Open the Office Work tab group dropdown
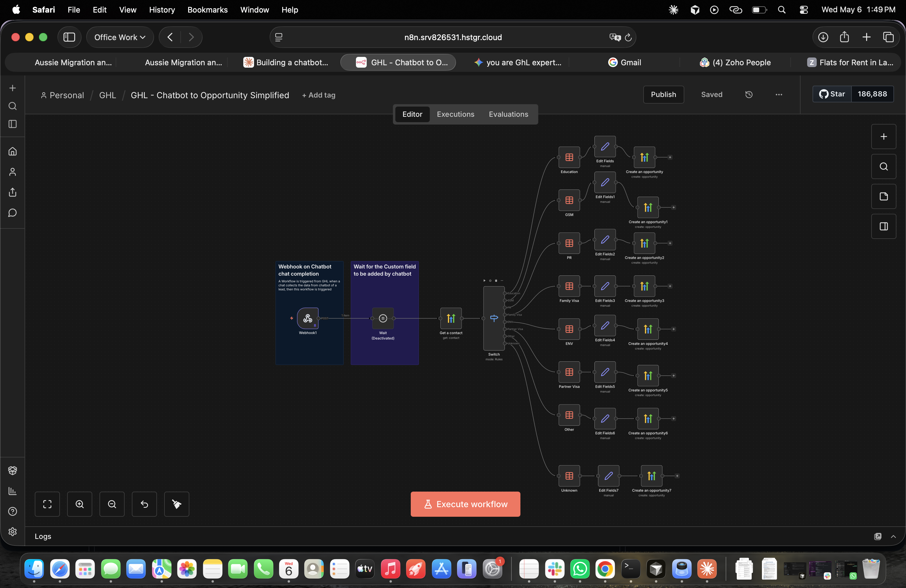This screenshot has height=588, width=906. pos(120,37)
